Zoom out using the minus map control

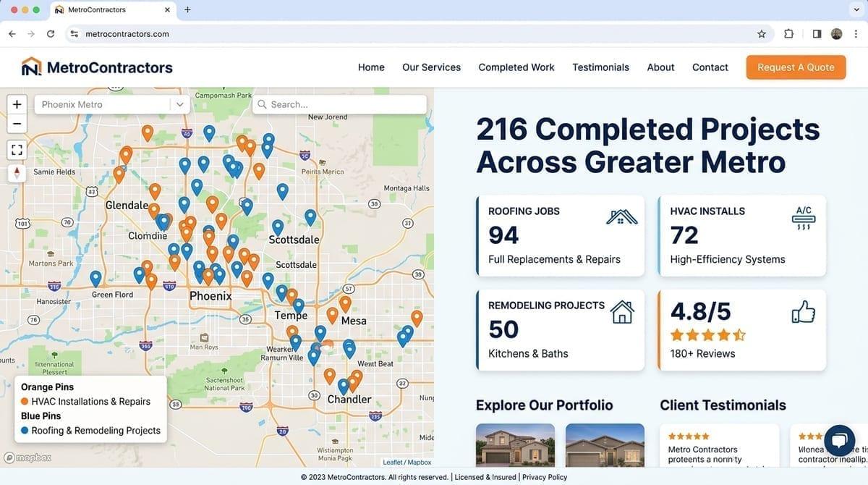point(17,123)
